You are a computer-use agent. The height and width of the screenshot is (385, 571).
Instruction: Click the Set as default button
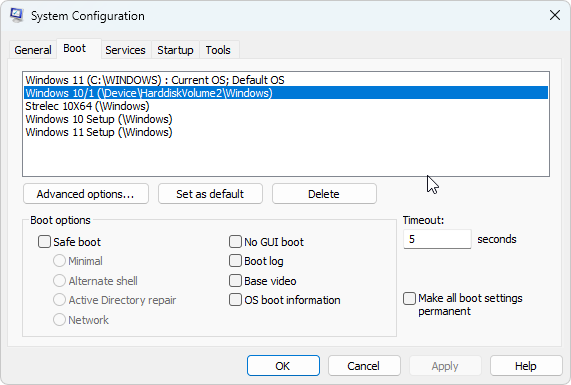pyautogui.click(x=210, y=194)
